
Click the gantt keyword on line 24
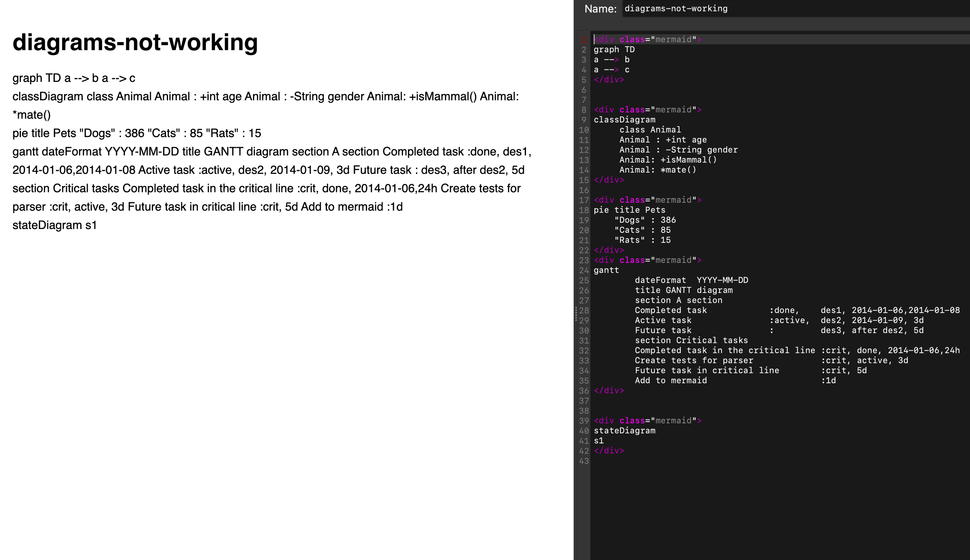[607, 270]
